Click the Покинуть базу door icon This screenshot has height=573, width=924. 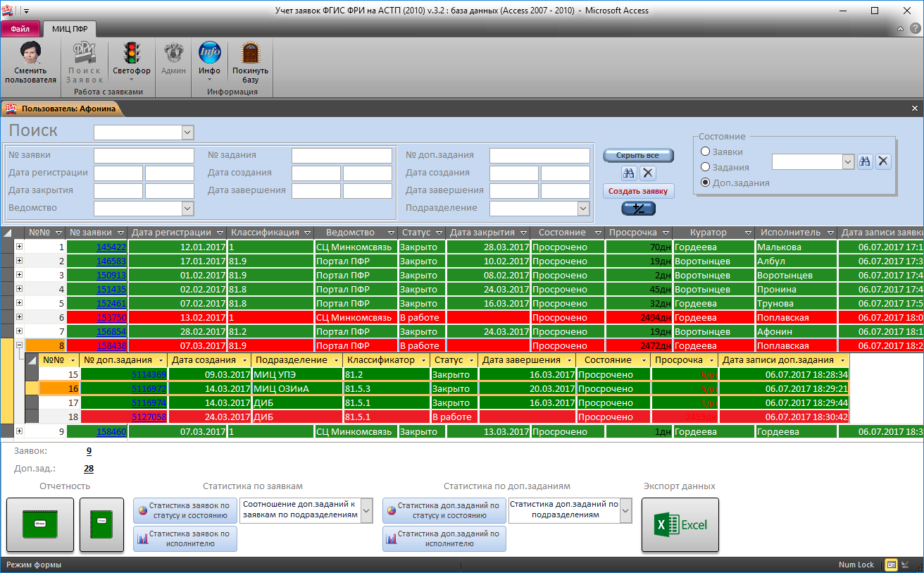tap(250, 62)
